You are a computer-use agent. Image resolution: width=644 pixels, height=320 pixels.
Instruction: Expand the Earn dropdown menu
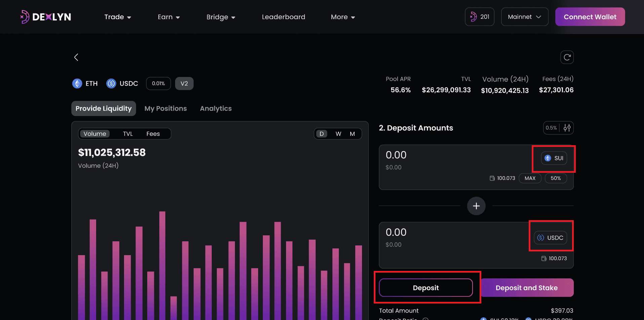click(168, 17)
